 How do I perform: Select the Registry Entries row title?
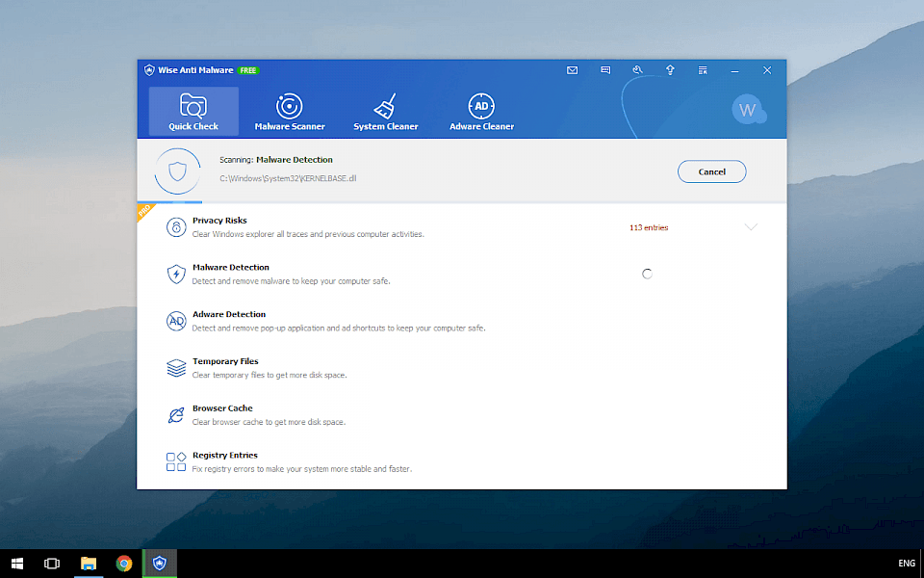coord(224,456)
